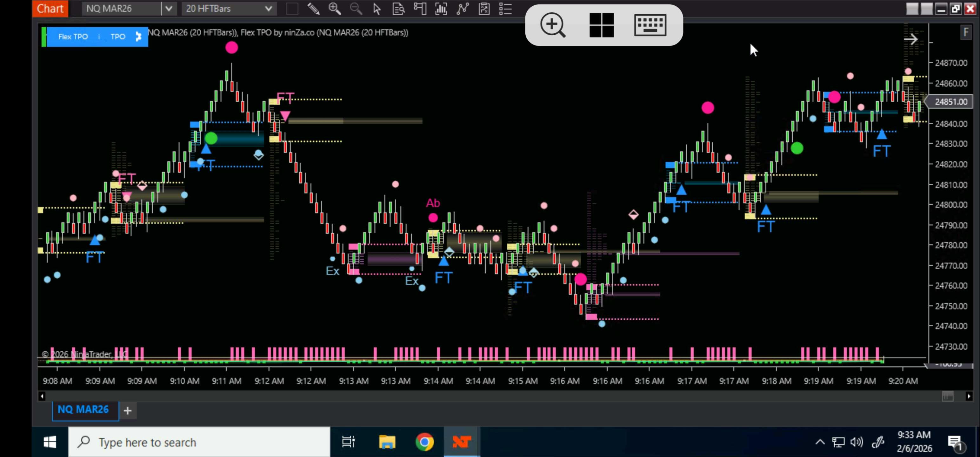980x457 pixels.
Task: Click the Zoom In magnifier in chart toolbar
Action: [x=334, y=8]
